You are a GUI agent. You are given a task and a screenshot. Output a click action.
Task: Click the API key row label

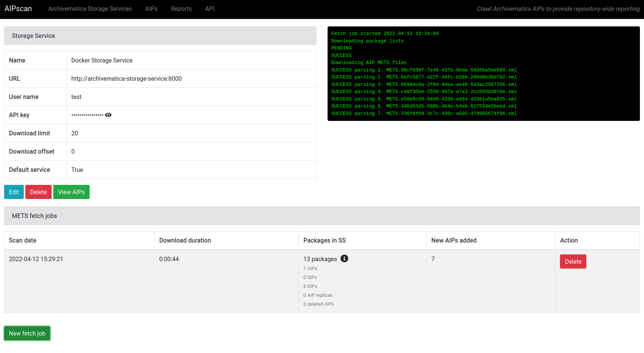[x=19, y=115]
